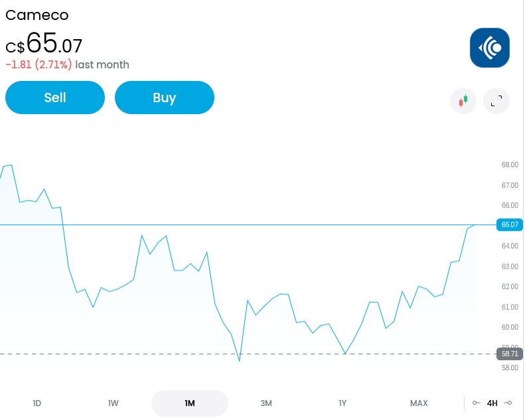Click the 4H interval selector
The width and height of the screenshot is (525, 420).
pos(492,403)
